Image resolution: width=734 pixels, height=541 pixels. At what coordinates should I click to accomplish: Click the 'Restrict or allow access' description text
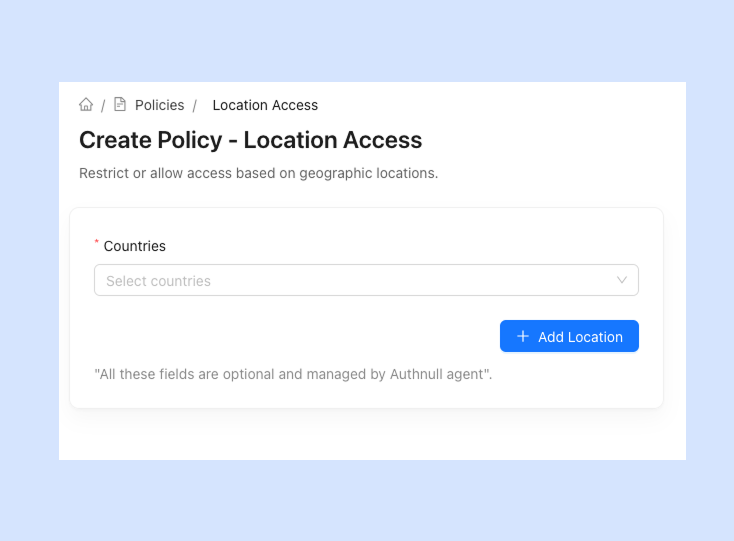[x=258, y=174]
